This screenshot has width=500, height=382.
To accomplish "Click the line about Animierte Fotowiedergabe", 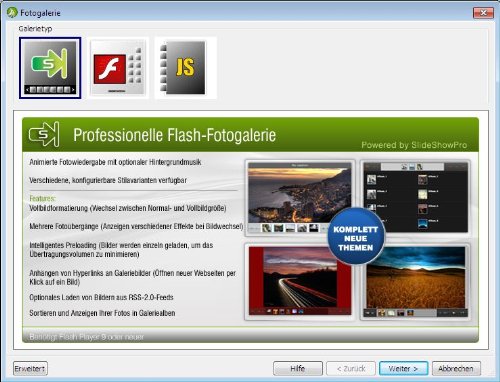I will tap(115, 162).
